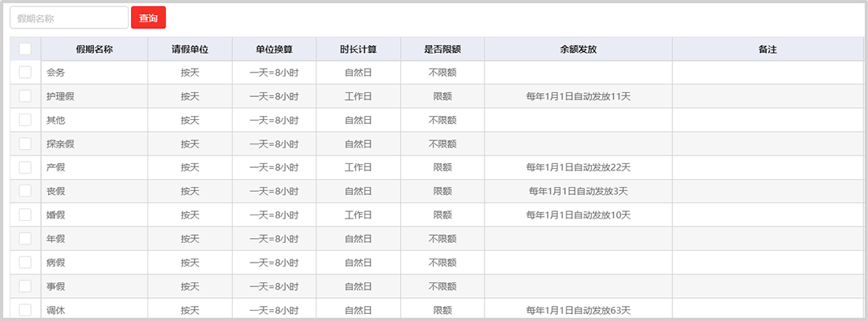Viewport: 868px width, 321px height.
Task: Click the 请假单位 column header
Action: (189, 49)
